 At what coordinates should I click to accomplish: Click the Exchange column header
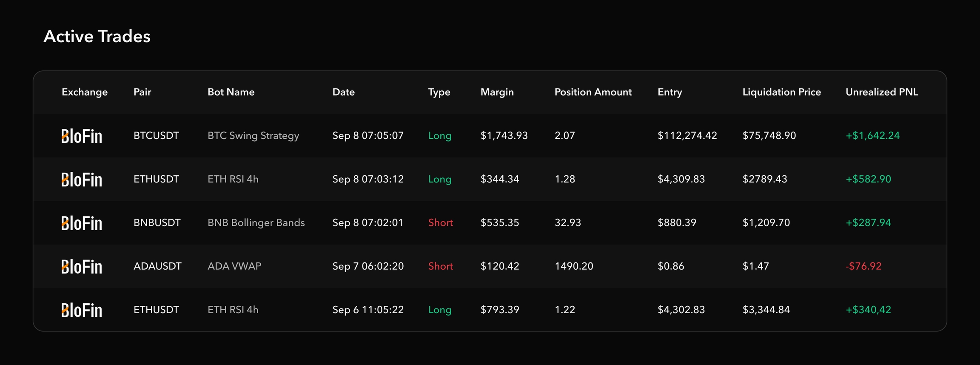pos(85,92)
